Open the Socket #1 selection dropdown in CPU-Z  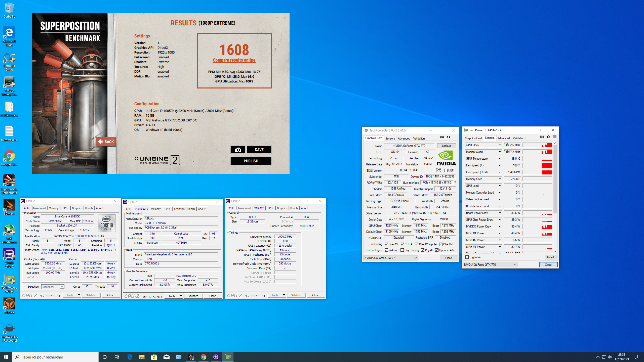pyautogui.click(x=53, y=287)
